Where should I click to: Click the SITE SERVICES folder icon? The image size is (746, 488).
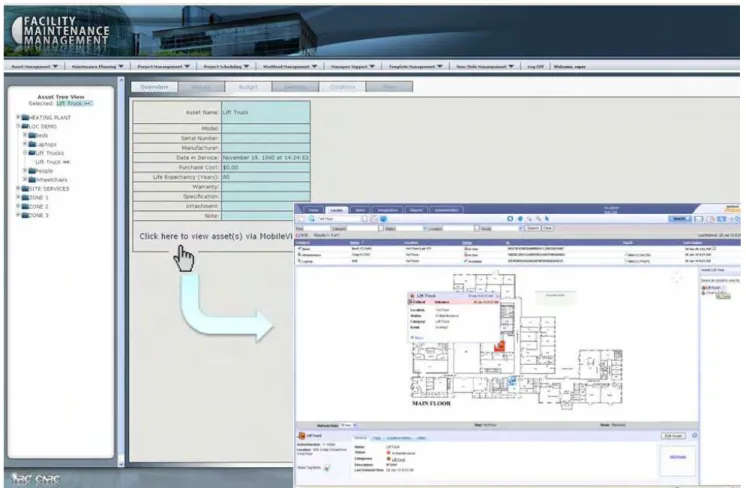(26, 189)
